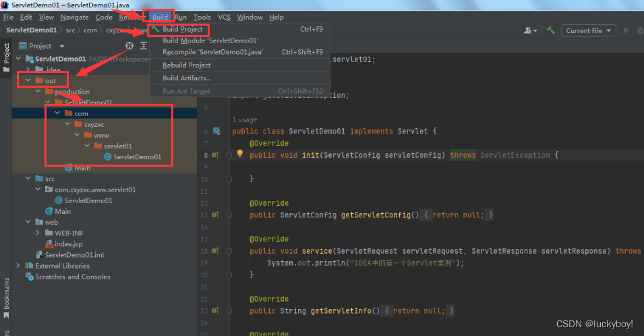The width and height of the screenshot is (644, 336).
Task: Click the index.jsp file icon
Action: pos(49,244)
